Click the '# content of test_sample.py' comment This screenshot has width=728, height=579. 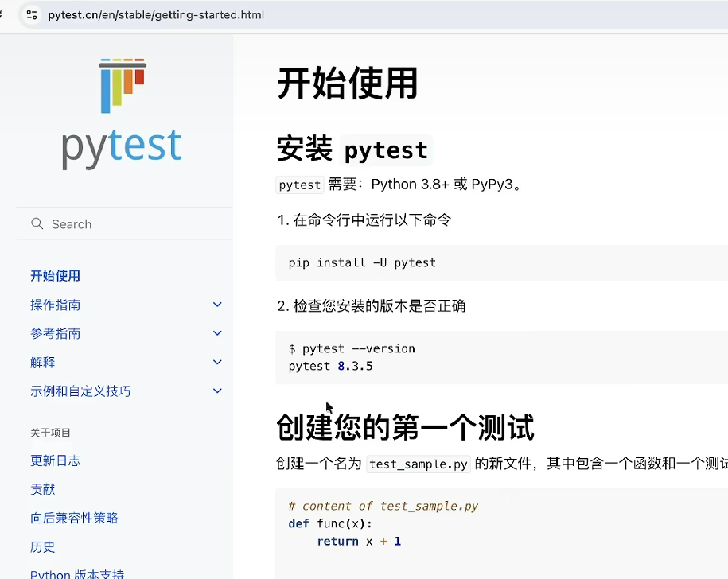383,506
